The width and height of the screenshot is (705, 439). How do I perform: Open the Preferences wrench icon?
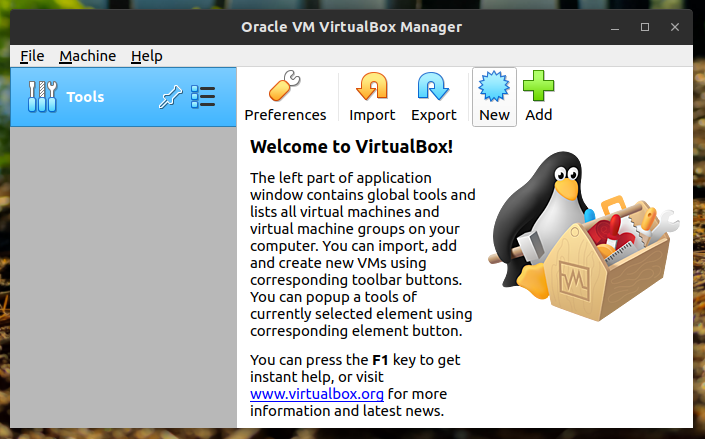tap(285, 85)
